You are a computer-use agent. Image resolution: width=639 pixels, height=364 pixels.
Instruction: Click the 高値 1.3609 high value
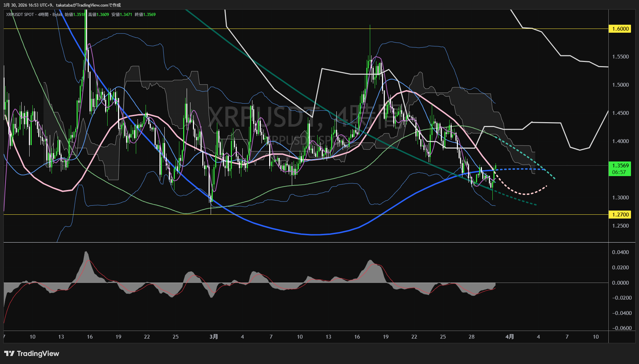[99, 15]
